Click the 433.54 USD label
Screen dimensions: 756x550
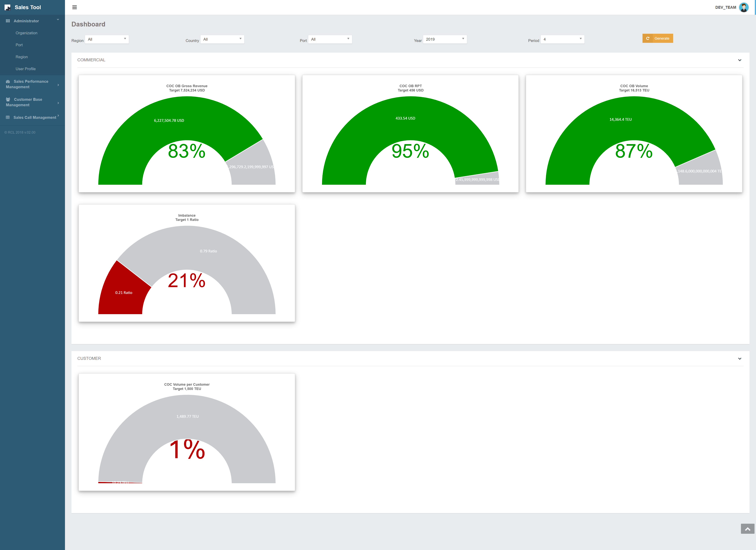click(x=405, y=118)
